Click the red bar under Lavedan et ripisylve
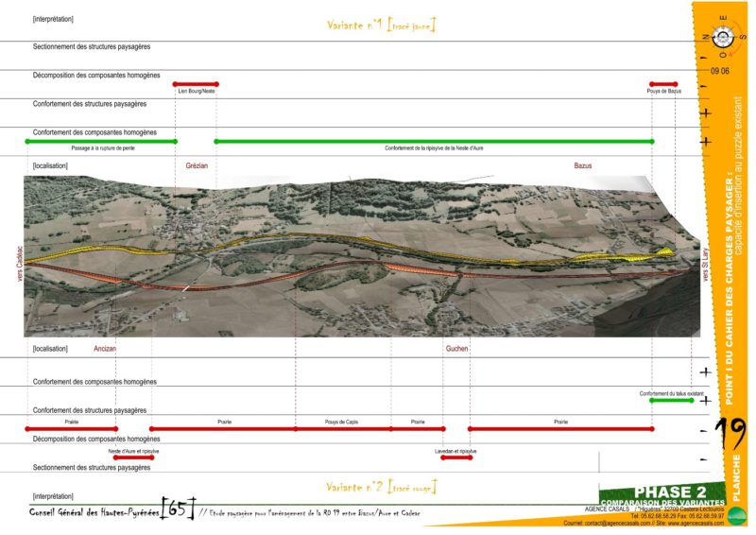756x535 pixels. [x=456, y=457]
